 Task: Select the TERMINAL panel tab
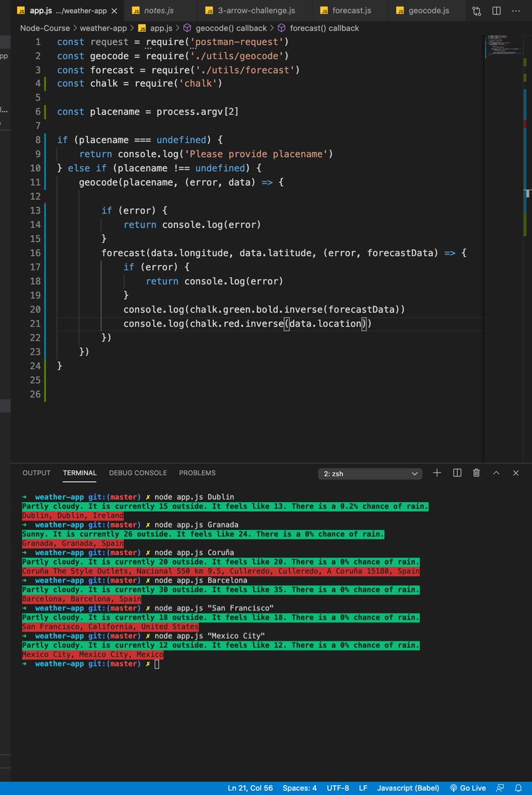coord(80,473)
